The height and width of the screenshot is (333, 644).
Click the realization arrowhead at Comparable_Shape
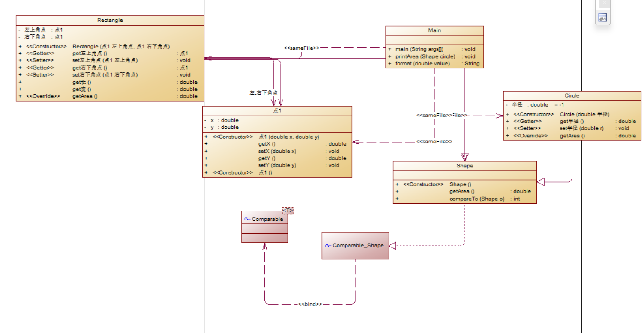coord(392,245)
